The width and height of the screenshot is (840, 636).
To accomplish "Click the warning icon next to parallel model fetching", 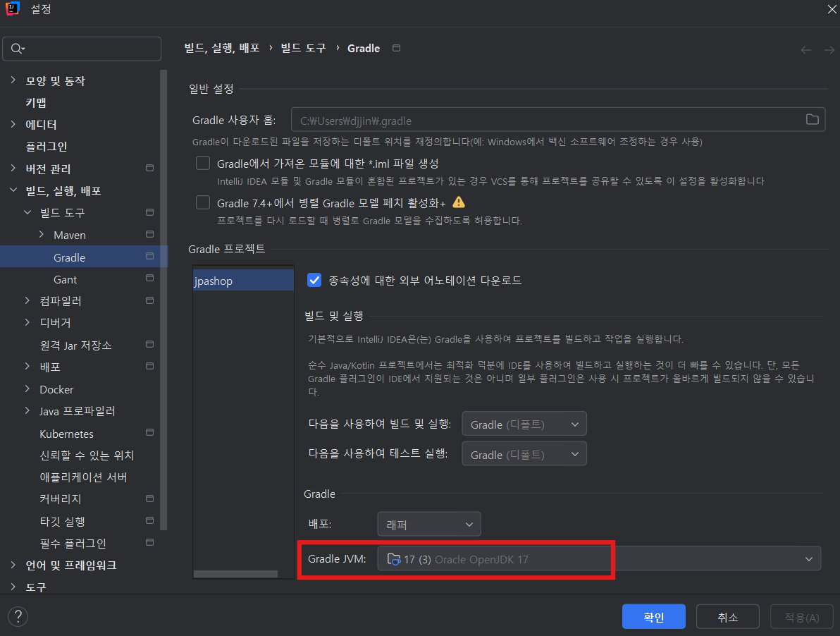I will (x=459, y=202).
